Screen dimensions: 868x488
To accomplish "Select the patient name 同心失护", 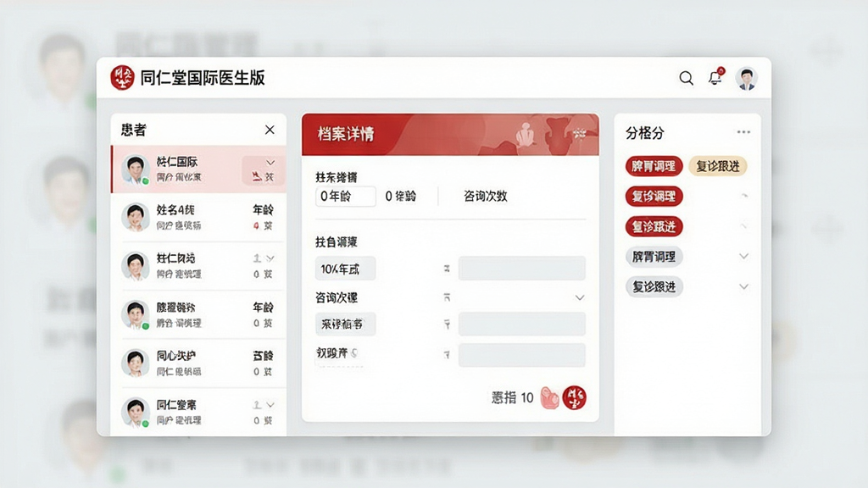I will (x=176, y=356).
